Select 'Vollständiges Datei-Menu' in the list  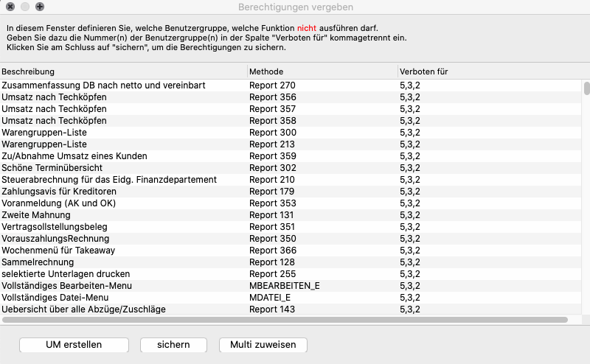[x=55, y=298]
